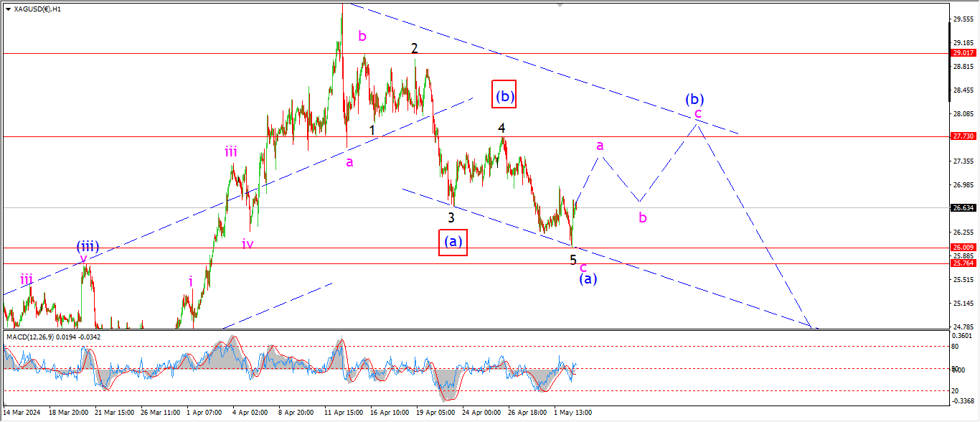Select pink c label beneath blue (b)
The width and height of the screenshot is (980, 422).
(697, 113)
